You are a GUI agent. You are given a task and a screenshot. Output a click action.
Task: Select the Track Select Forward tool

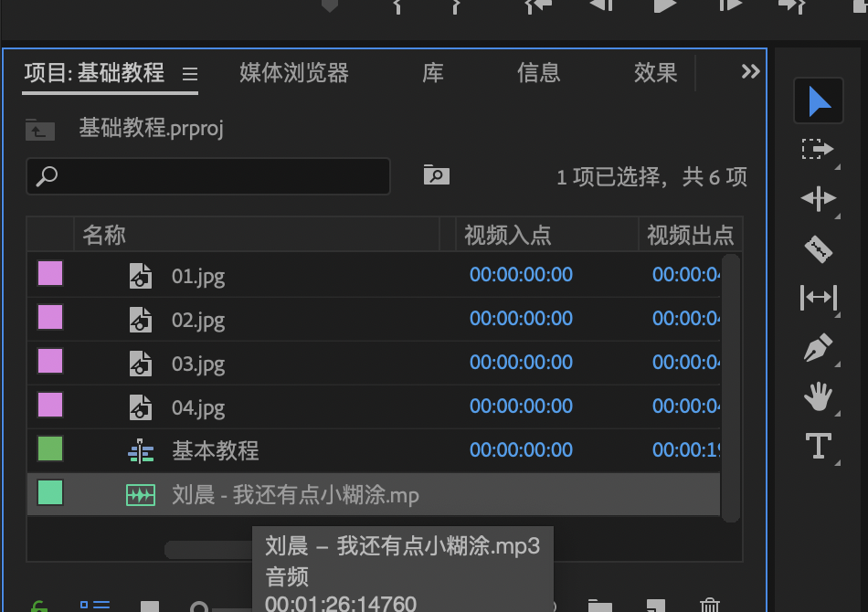click(818, 149)
